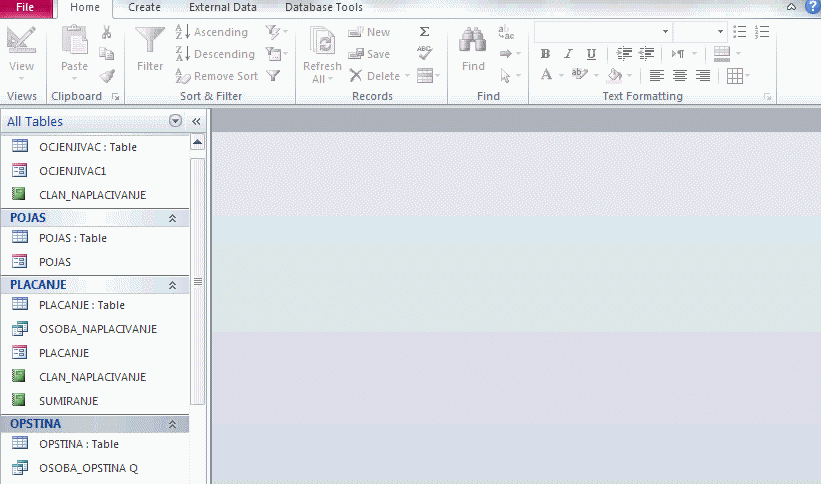Click the Replace icon

click(506, 32)
